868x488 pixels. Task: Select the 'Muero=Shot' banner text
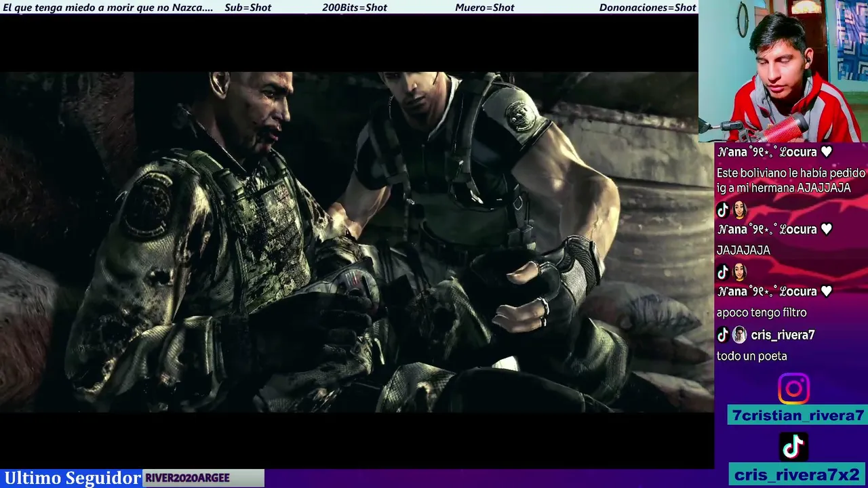tap(485, 7)
